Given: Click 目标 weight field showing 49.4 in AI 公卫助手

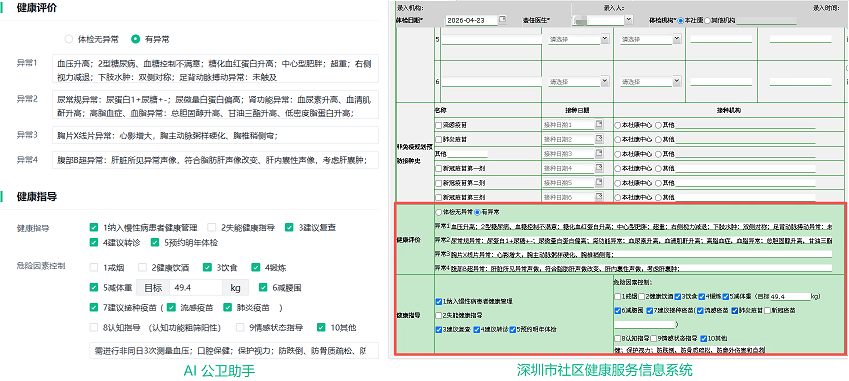Looking at the screenshot, I should [x=195, y=288].
